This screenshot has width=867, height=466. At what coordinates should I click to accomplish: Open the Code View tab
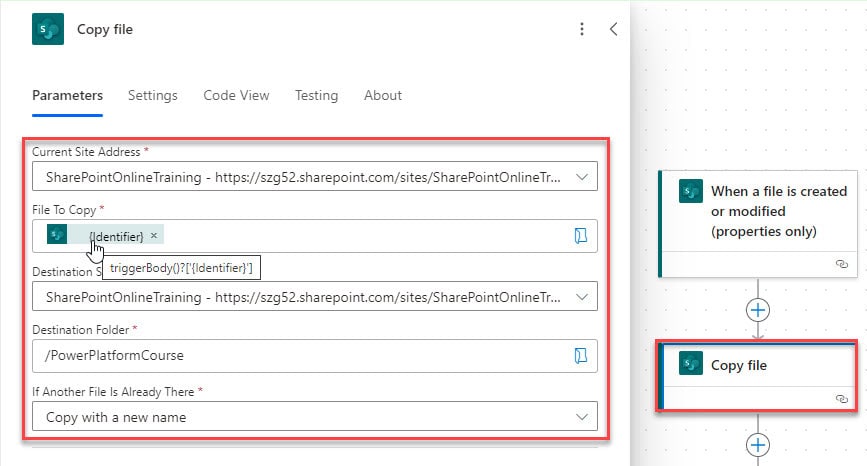click(236, 96)
